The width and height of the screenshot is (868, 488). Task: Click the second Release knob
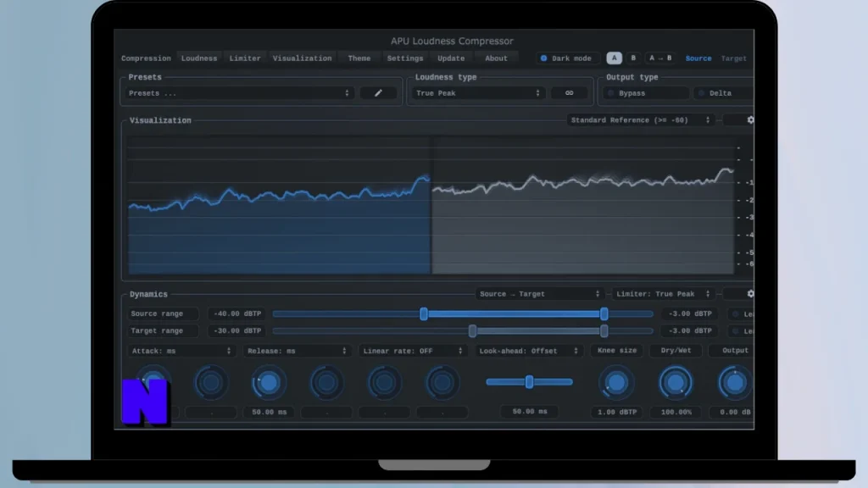[326, 382]
